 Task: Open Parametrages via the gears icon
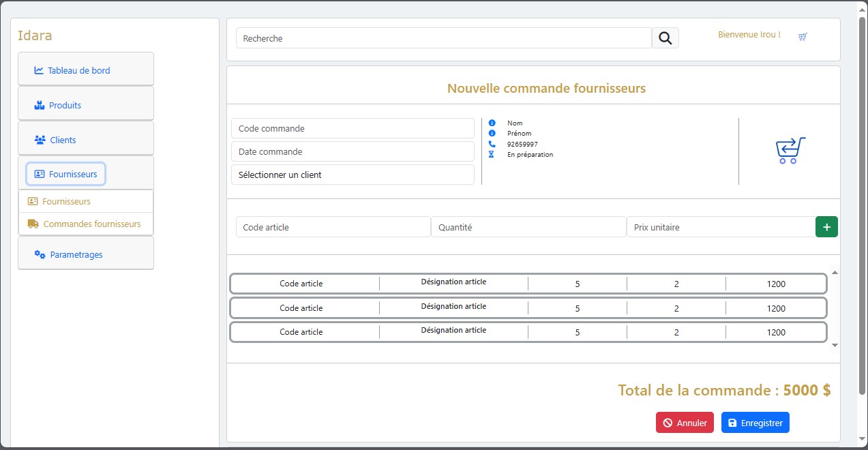click(39, 254)
